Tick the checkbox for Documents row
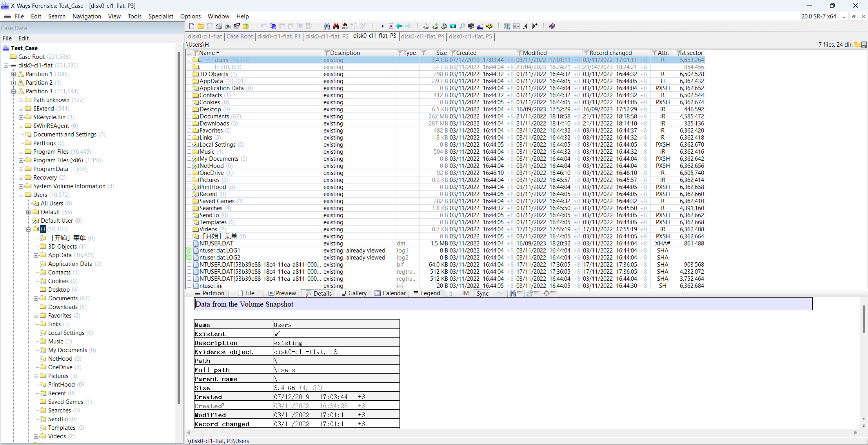 pyautogui.click(x=189, y=116)
